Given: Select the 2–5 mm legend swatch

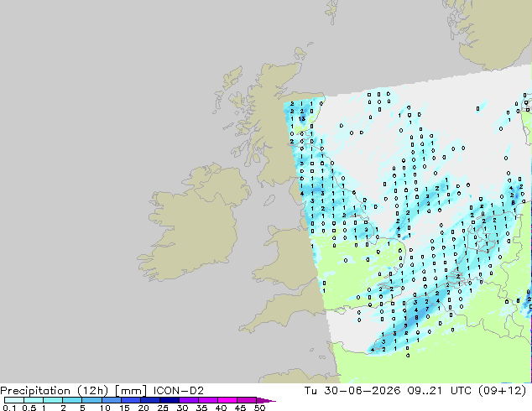Looking at the screenshot, I should pos(72,400).
